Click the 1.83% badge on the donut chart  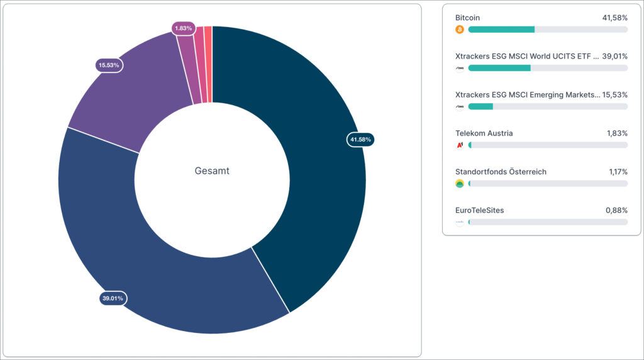(x=184, y=28)
